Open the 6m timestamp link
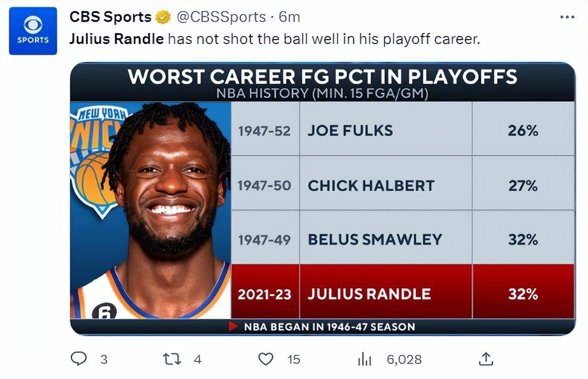 (x=289, y=17)
